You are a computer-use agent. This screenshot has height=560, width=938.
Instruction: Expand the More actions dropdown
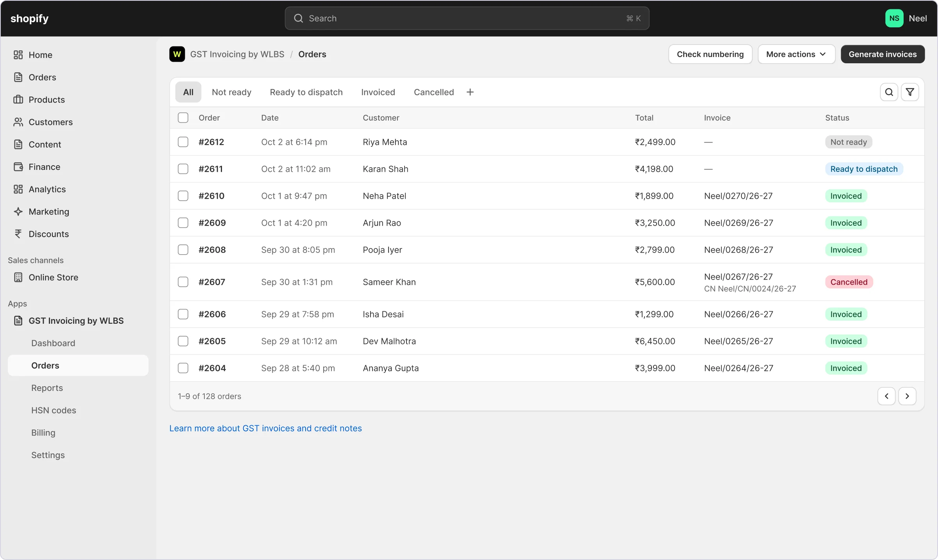pos(796,54)
